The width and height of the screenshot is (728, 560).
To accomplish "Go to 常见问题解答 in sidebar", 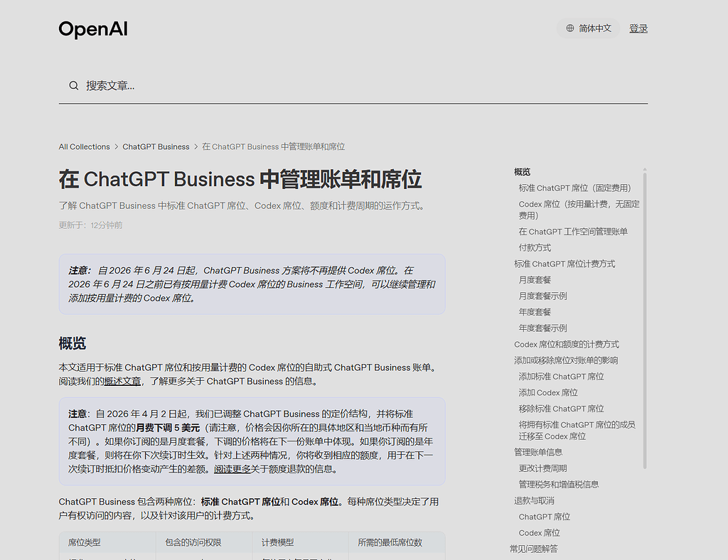I will click(x=533, y=549).
